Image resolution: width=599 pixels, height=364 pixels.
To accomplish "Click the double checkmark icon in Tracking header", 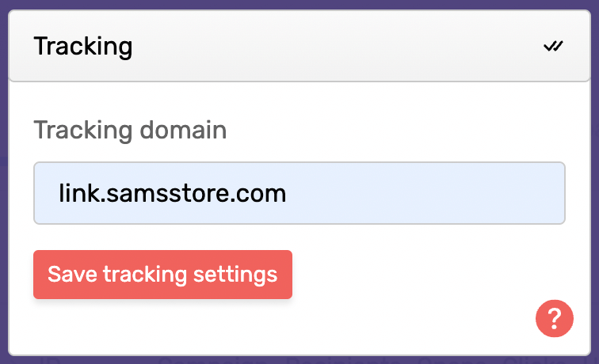I will pos(553,46).
